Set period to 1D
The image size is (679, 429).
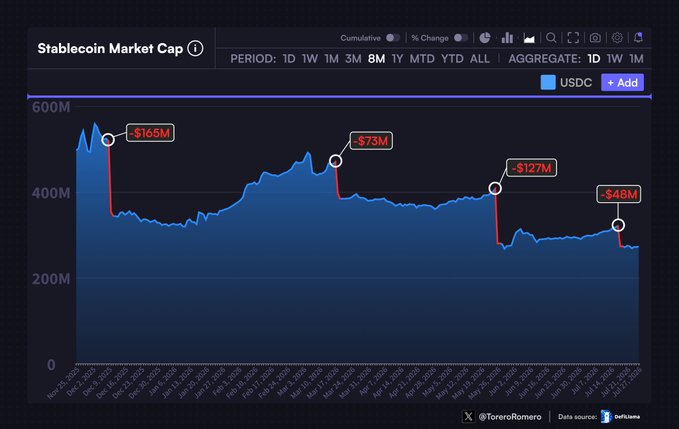click(x=289, y=59)
